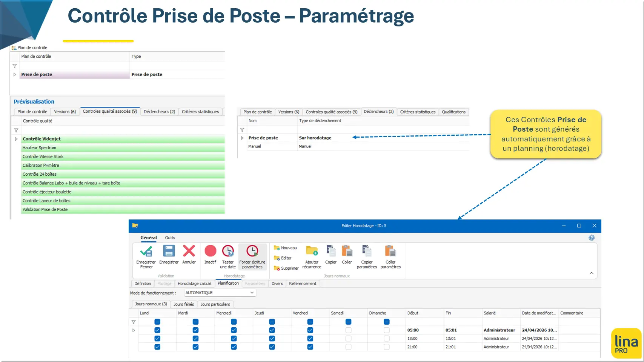Click the Nouveau button in ribbon
This screenshot has height=362, width=644.
click(x=286, y=248)
